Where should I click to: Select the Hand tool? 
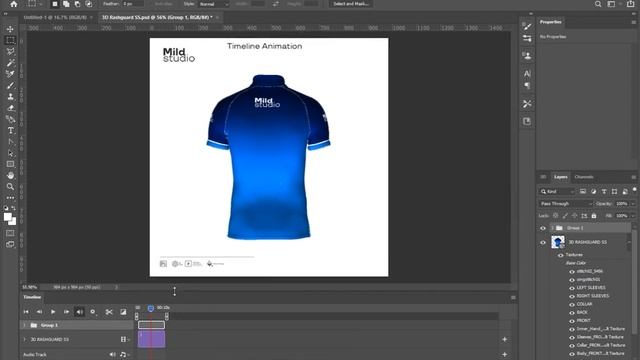coord(10,176)
